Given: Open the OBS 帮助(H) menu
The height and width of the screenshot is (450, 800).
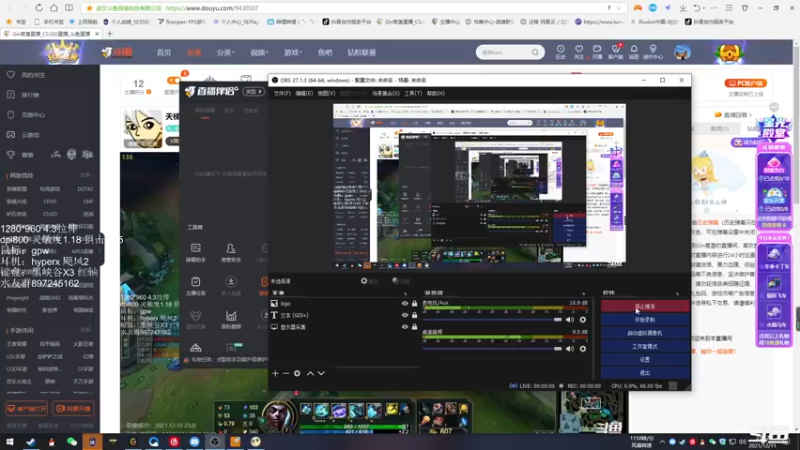Looking at the screenshot, I should 435,93.
